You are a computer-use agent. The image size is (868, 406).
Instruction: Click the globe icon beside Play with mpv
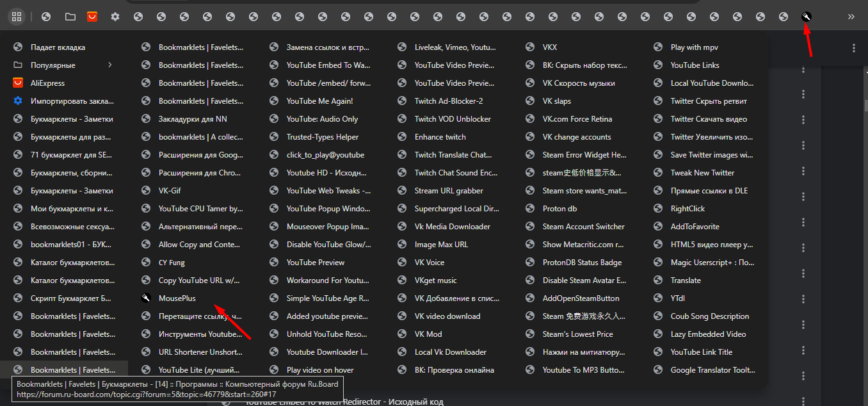[x=658, y=47]
